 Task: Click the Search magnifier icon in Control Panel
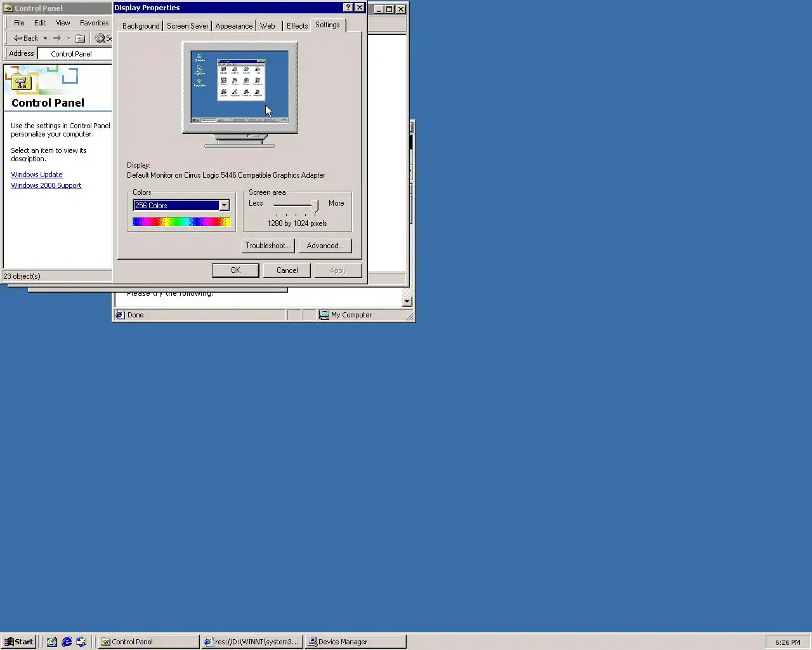click(100, 38)
